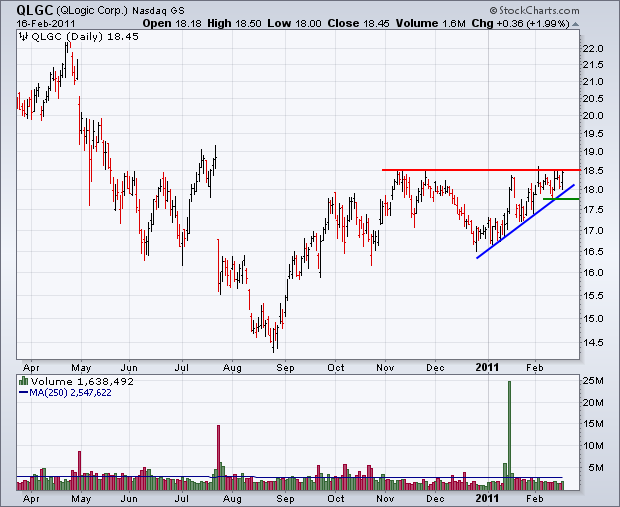Image resolution: width=620 pixels, height=507 pixels.
Task: Click the Nov label under the price chart
Action: [x=385, y=368]
